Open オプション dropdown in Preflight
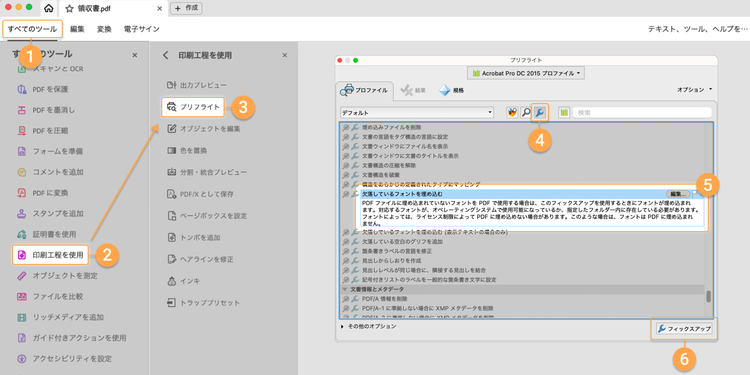The width and height of the screenshot is (750, 375). pyautogui.click(x=694, y=89)
